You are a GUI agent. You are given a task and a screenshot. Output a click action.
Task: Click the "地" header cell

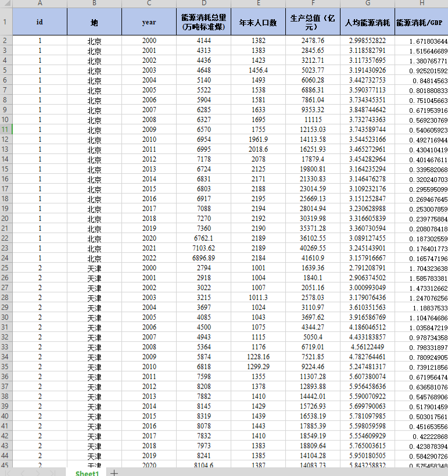94,22
